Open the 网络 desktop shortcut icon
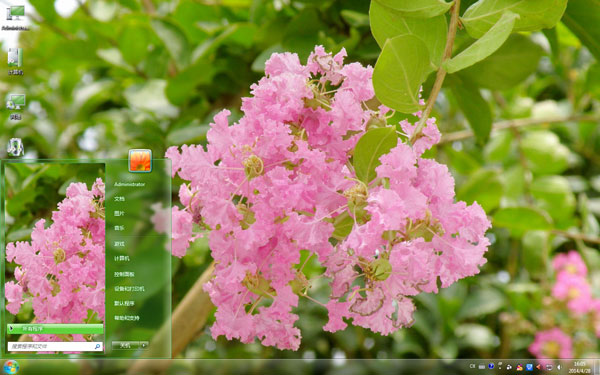The height and width of the screenshot is (375, 600). [15, 106]
